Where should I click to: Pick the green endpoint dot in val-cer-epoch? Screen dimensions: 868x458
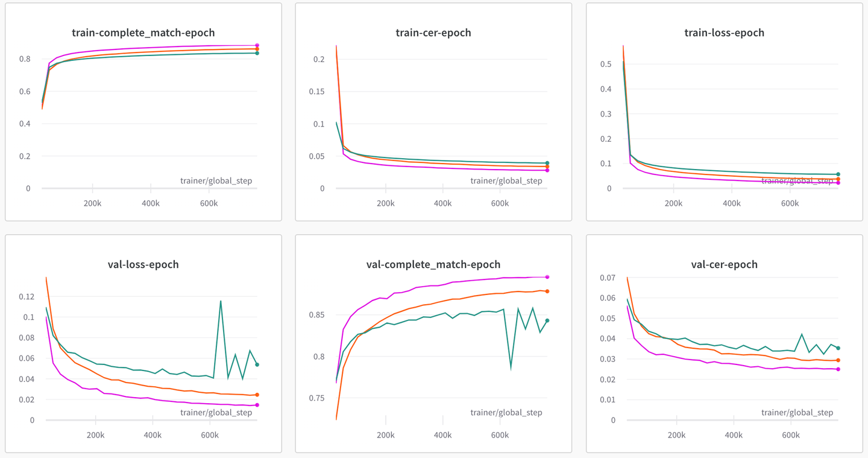[x=838, y=348]
